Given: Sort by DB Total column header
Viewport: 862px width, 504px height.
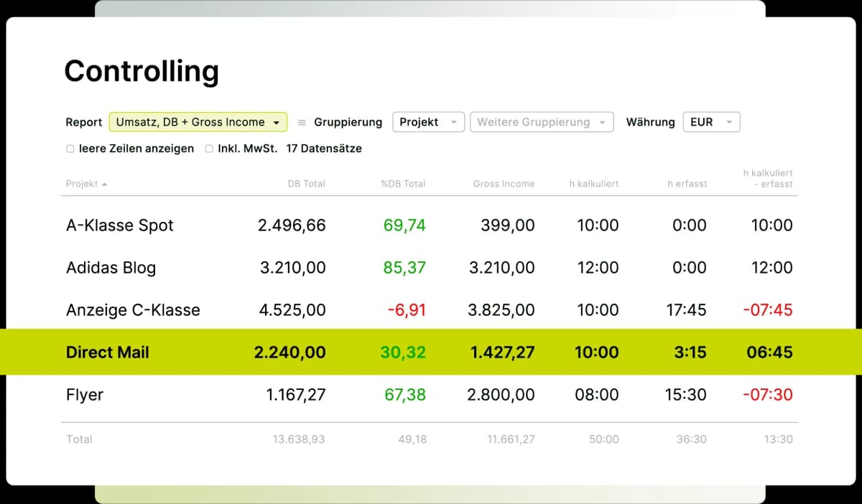Looking at the screenshot, I should [x=306, y=184].
